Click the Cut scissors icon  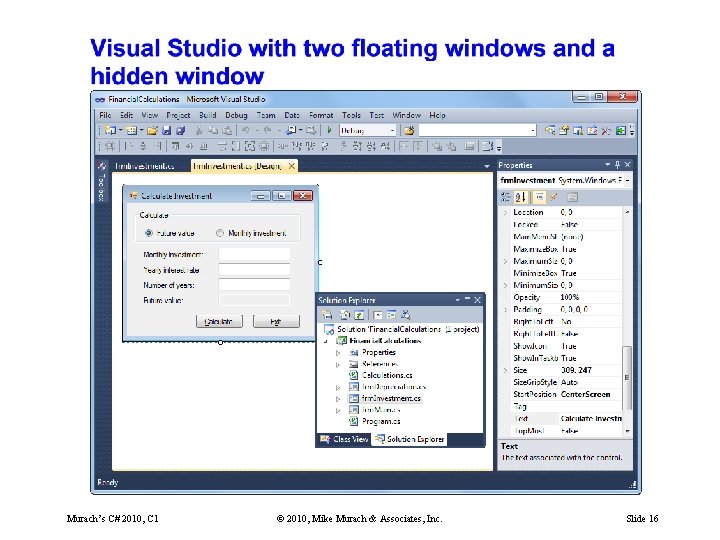point(199,130)
